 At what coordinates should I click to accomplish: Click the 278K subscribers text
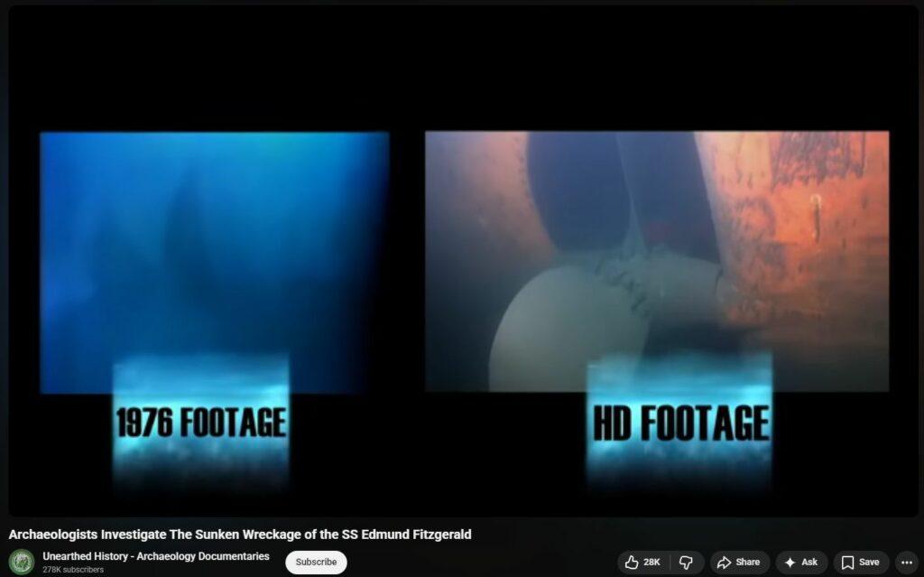[x=73, y=570]
